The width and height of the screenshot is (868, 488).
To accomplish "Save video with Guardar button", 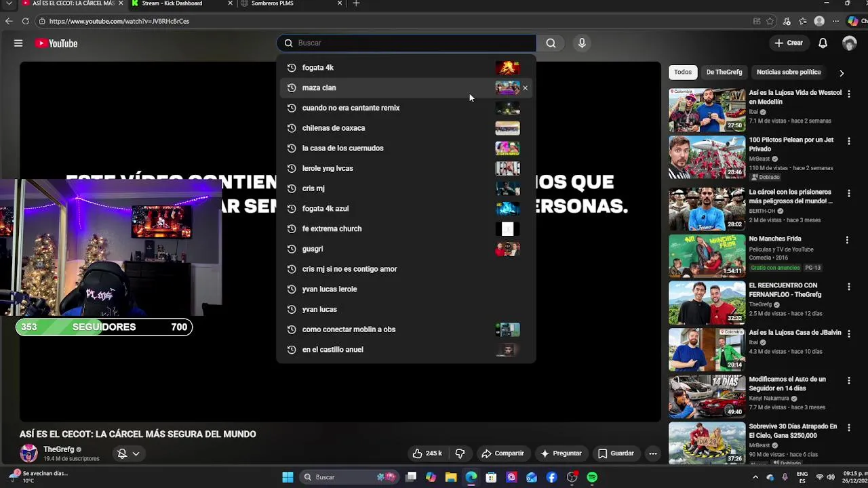I will (616, 453).
